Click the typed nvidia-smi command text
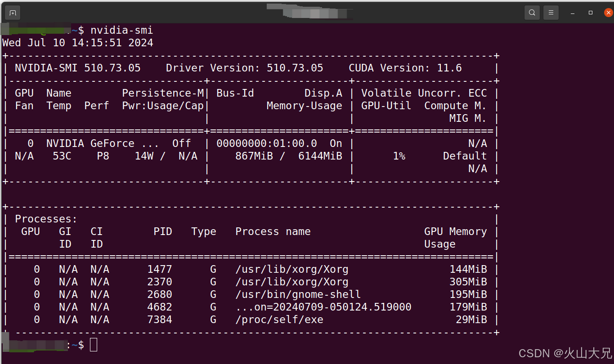This screenshot has width=614, height=364. (x=121, y=30)
